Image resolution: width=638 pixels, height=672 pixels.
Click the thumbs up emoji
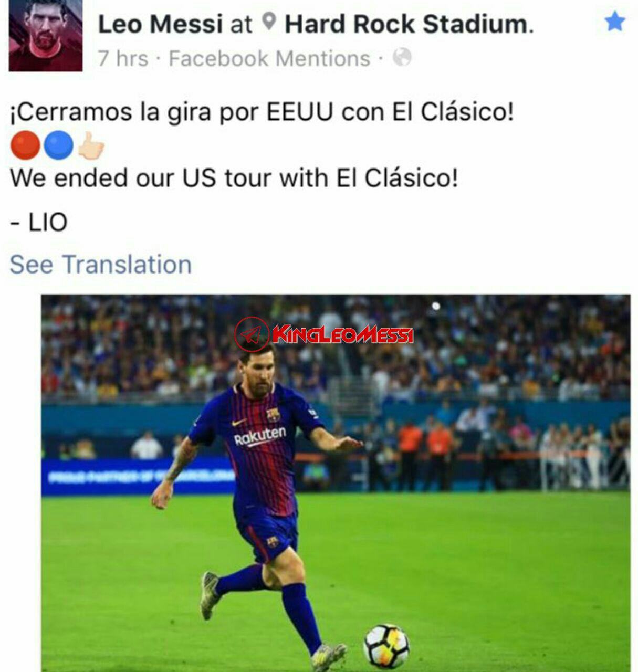[91, 145]
